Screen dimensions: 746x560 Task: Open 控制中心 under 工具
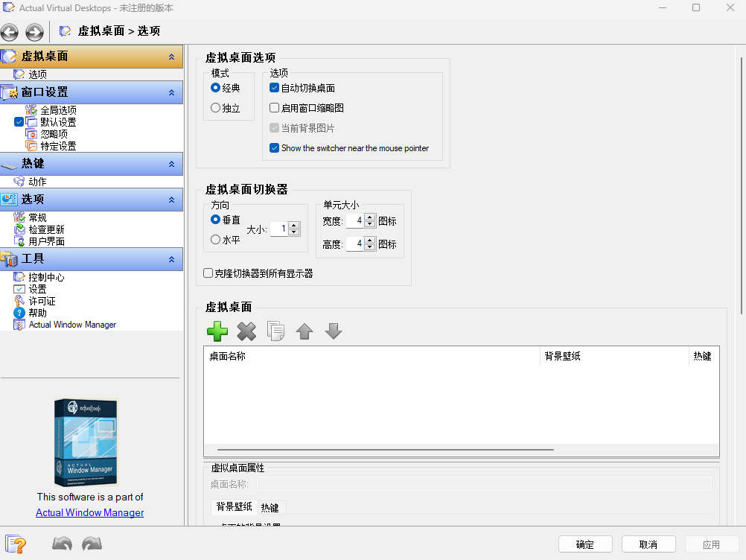[x=46, y=277]
